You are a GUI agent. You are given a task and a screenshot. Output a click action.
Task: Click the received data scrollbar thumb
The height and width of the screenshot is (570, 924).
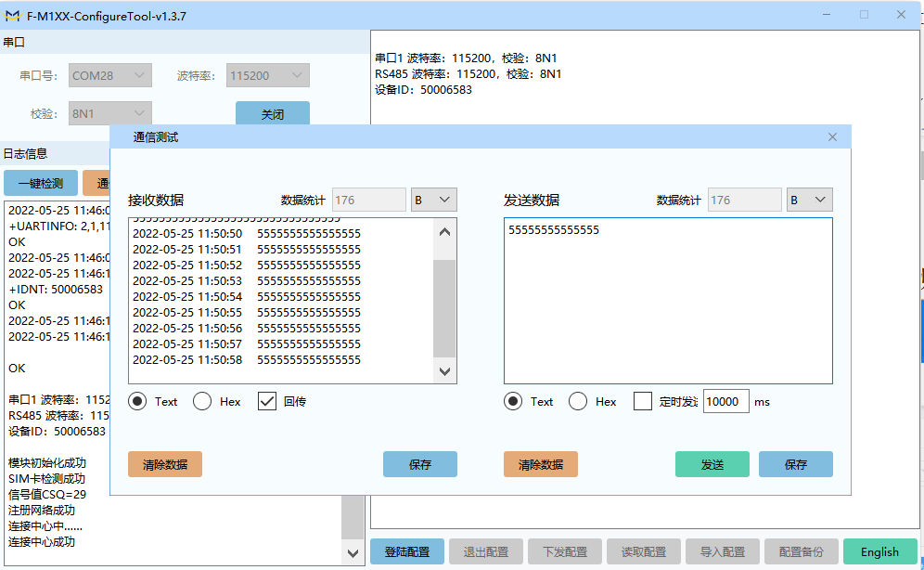click(445, 308)
